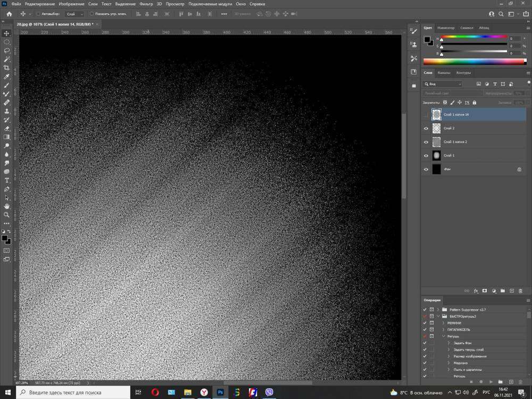Enable the Автовыбор checkbox
Image resolution: width=532 pixels, height=399 pixels.
(38, 14)
